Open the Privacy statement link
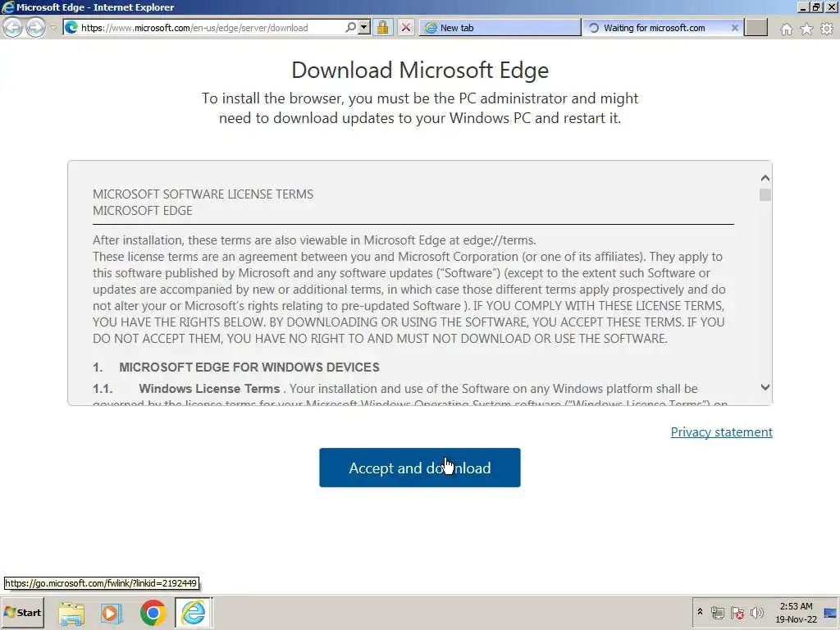Image resolution: width=840 pixels, height=630 pixels. point(722,431)
